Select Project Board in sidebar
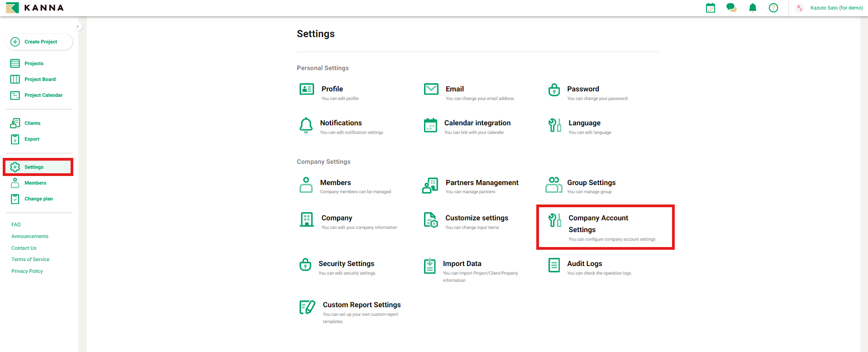The height and width of the screenshot is (352, 868). [x=40, y=79]
